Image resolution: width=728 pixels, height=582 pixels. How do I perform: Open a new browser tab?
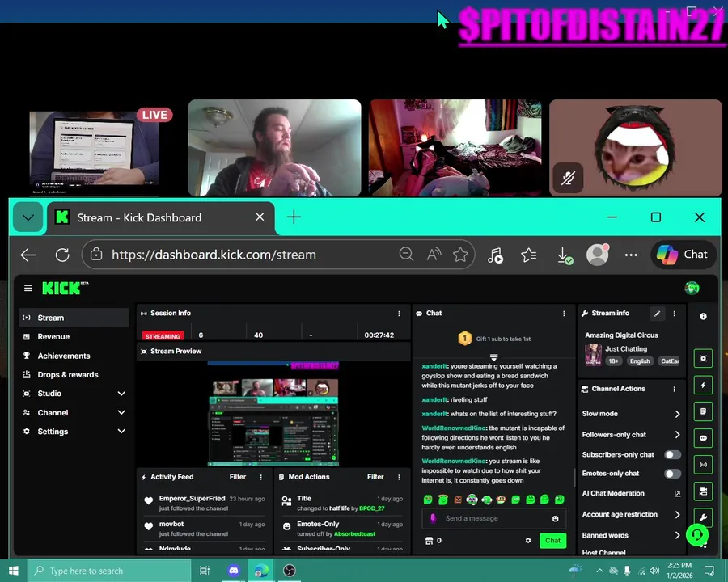294,217
